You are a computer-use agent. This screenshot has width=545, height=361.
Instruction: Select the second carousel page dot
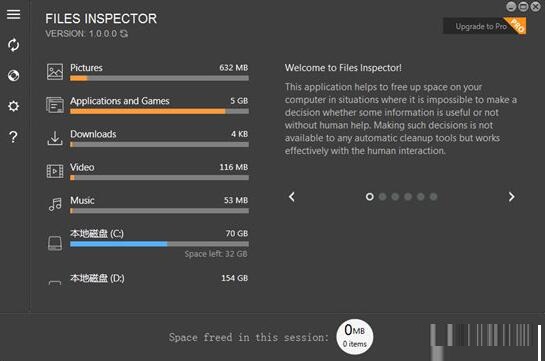click(382, 197)
